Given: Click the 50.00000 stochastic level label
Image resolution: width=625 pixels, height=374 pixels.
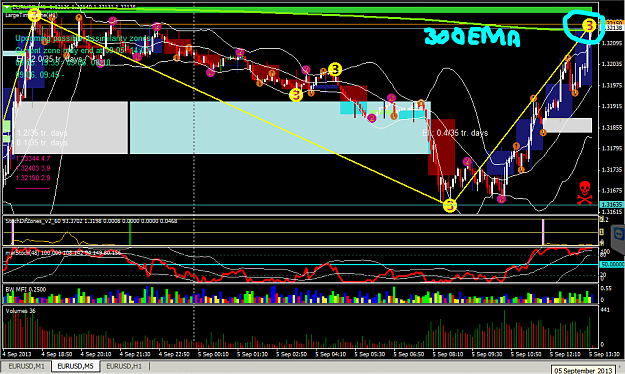Looking at the screenshot, I should click(x=612, y=264).
